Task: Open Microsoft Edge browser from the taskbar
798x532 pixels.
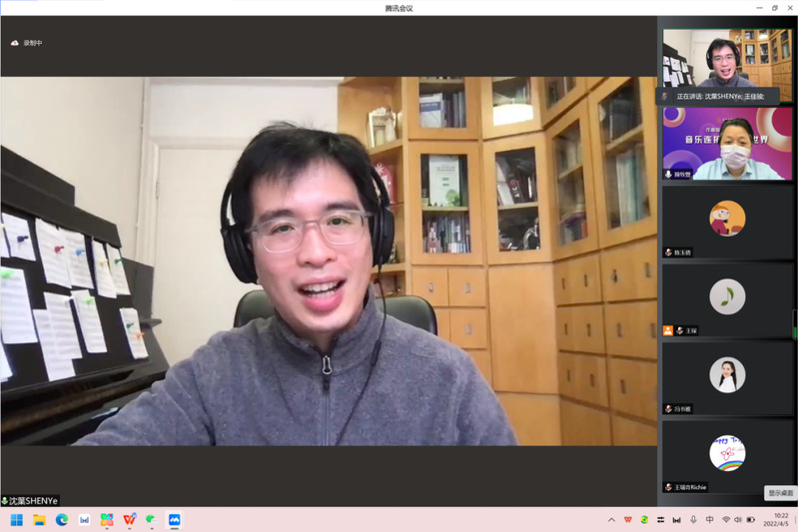Action: click(x=62, y=520)
